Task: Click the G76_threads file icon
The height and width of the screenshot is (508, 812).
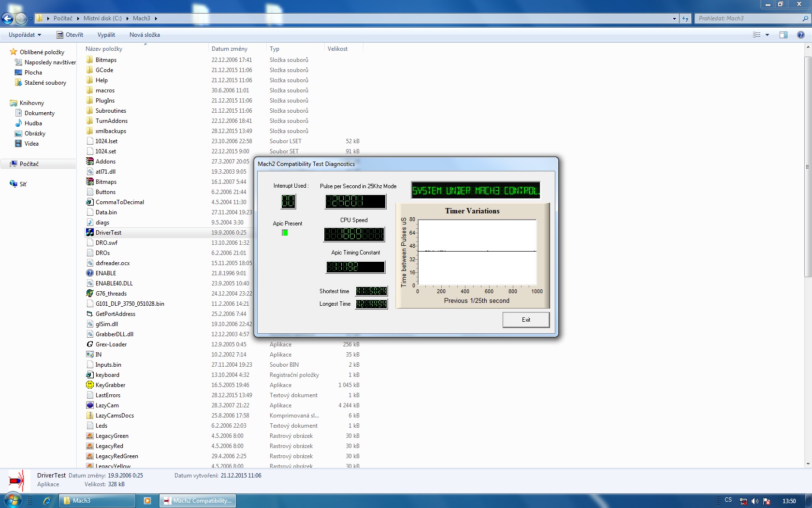Action: tap(90, 294)
